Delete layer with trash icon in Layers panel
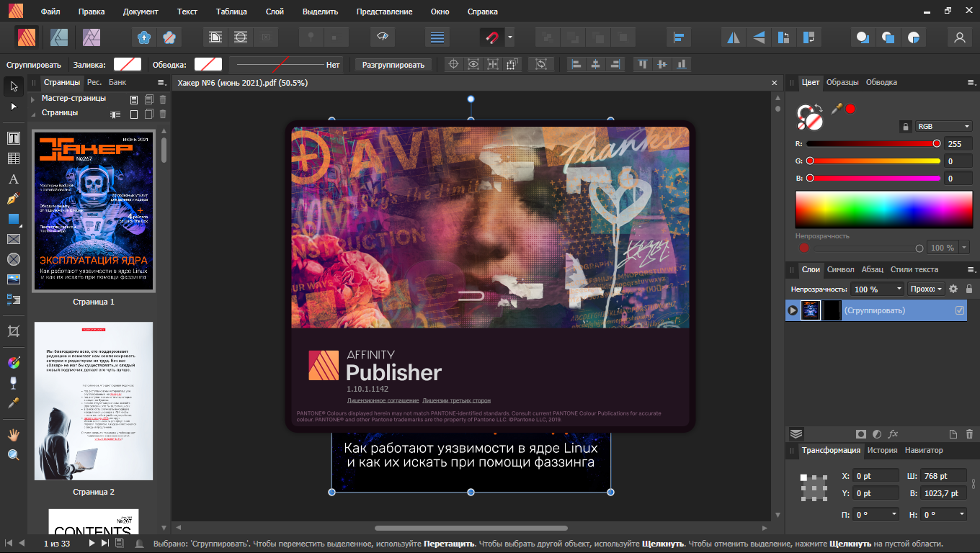 [969, 433]
